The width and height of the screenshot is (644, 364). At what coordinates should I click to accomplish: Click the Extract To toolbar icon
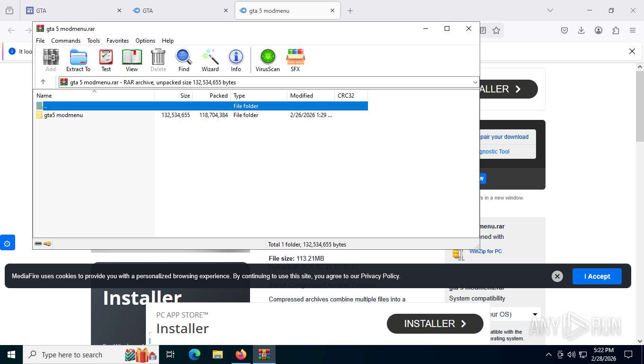click(78, 60)
